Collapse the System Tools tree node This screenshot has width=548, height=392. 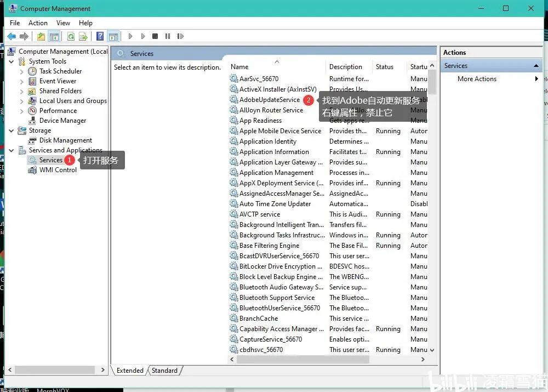[11, 61]
